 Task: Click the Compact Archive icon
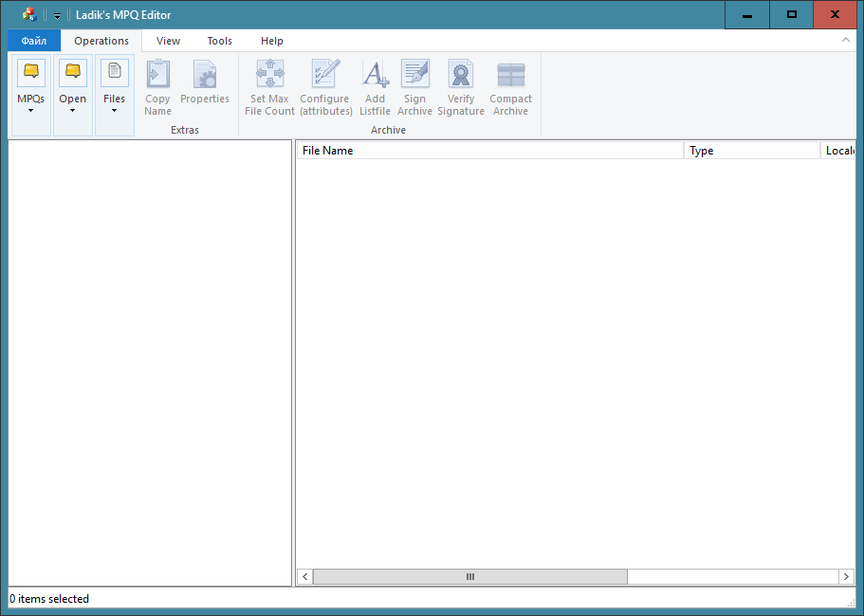(x=510, y=74)
